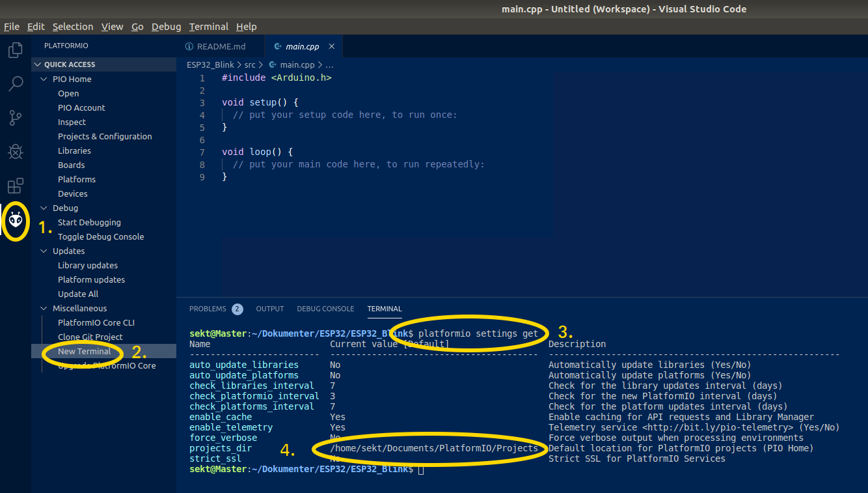Open the Explorer view in activity bar
This screenshot has width=868, height=493.
(x=16, y=50)
